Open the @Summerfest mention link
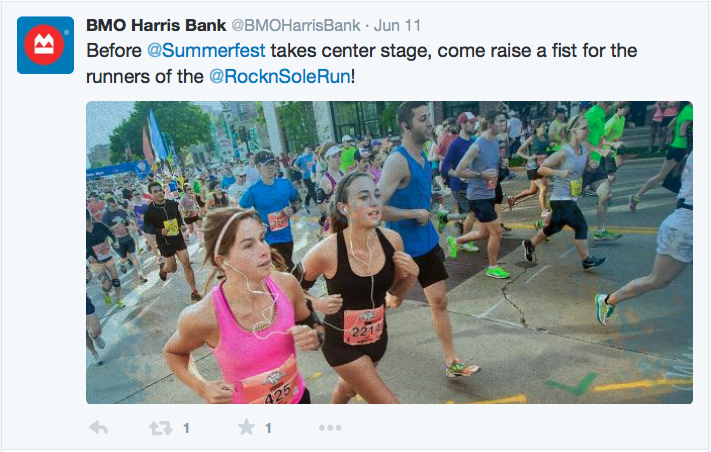This screenshot has height=452, width=711. [206, 50]
